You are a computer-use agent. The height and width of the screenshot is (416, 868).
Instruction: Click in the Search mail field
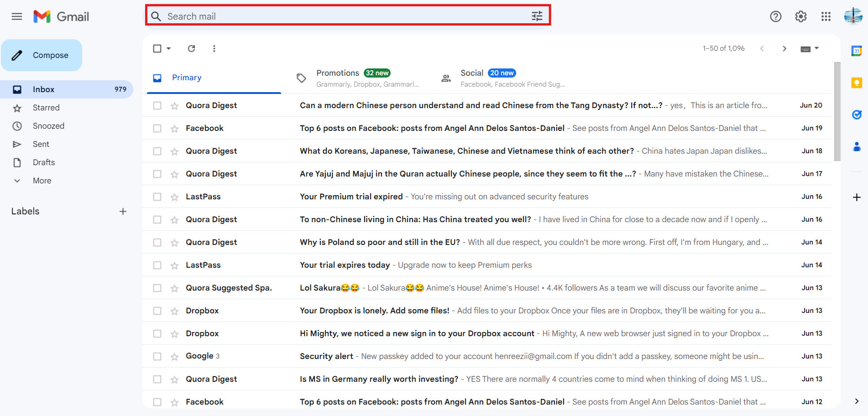click(x=347, y=16)
